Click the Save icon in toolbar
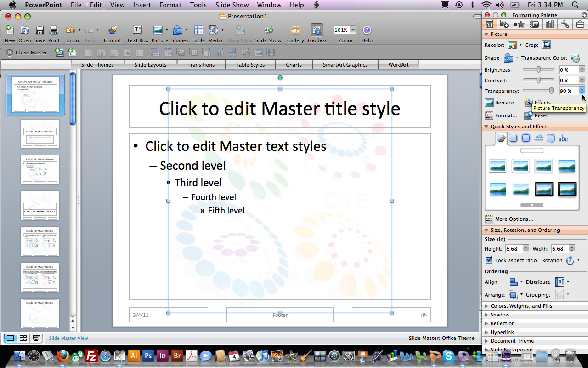588x368 pixels. click(40, 30)
